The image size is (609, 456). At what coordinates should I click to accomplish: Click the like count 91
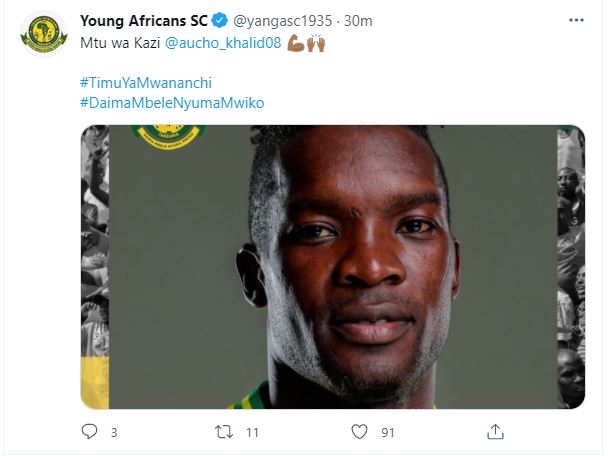pos(388,432)
